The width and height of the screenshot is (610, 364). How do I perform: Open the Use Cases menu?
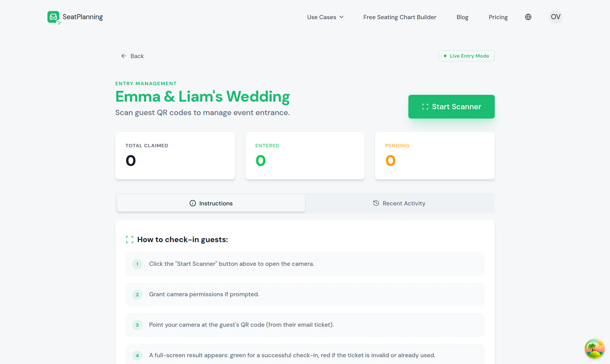tap(325, 17)
